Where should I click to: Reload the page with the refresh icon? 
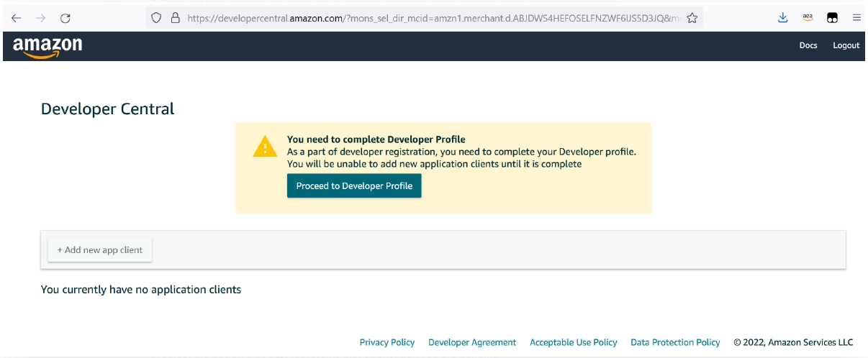click(65, 18)
